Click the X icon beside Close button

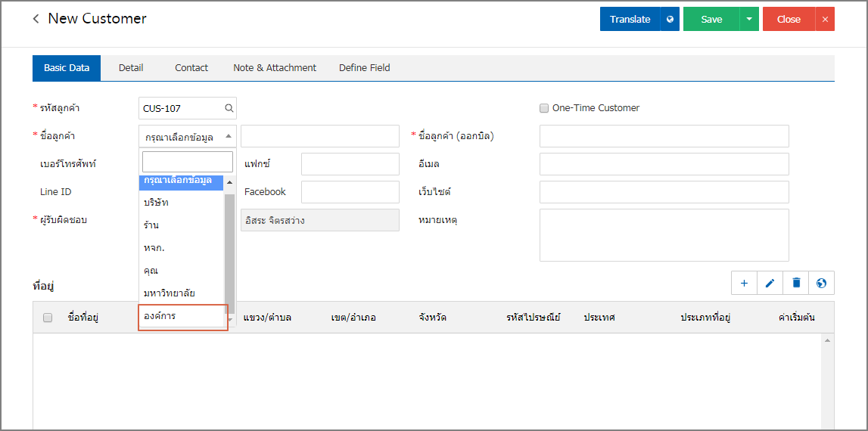(825, 19)
